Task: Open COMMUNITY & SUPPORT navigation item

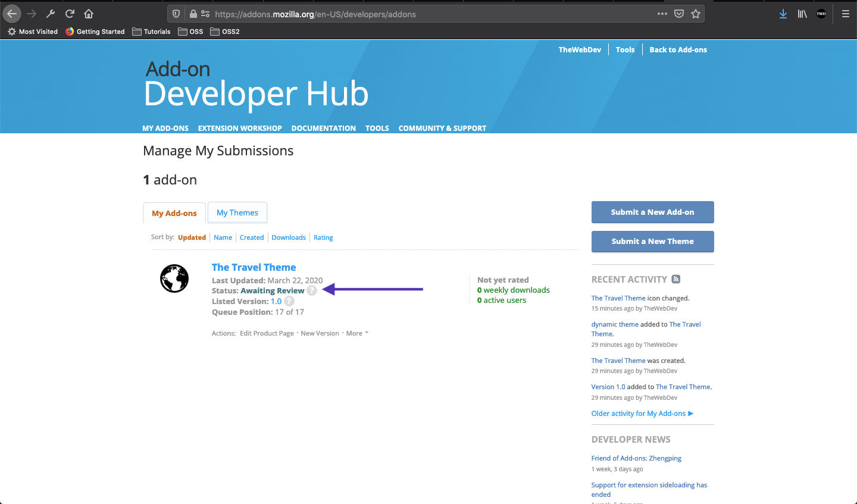Action: tap(442, 128)
